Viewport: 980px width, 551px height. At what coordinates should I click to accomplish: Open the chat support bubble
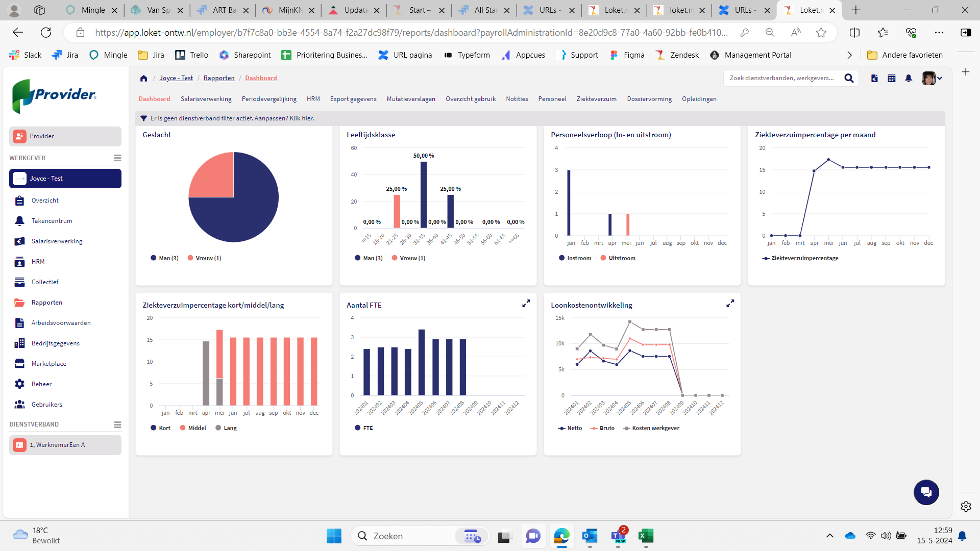(926, 492)
